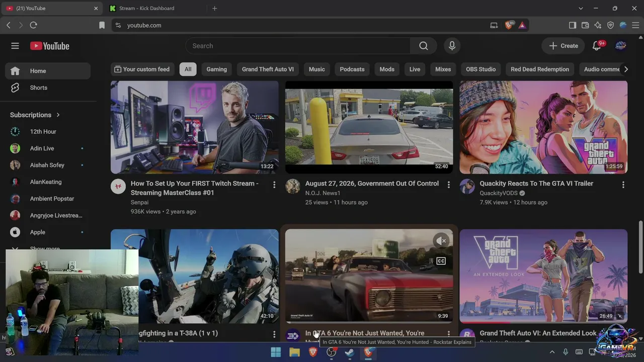The width and height of the screenshot is (644, 362).
Task: Open Your custom feed
Action: pyautogui.click(x=142, y=69)
